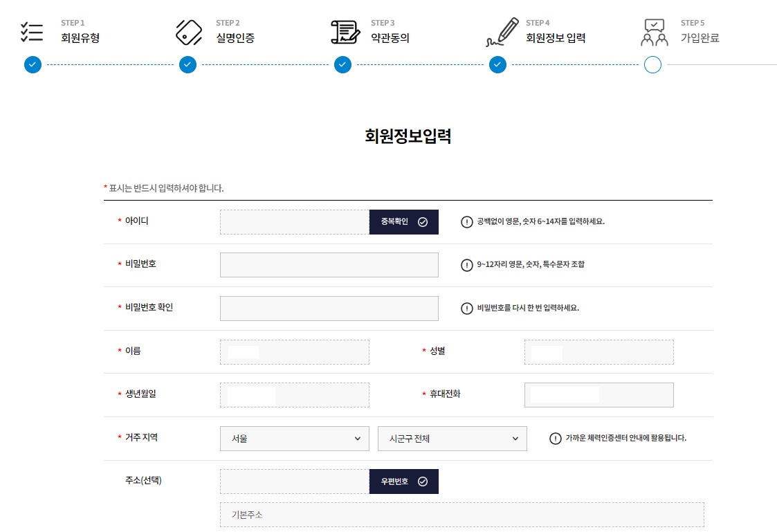Image resolution: width=777 pixels, height=532 pixels.
Task: Click the completed STEP 1 blue checkmark circle
Action: pyautogui.click(x=33, y=64)
